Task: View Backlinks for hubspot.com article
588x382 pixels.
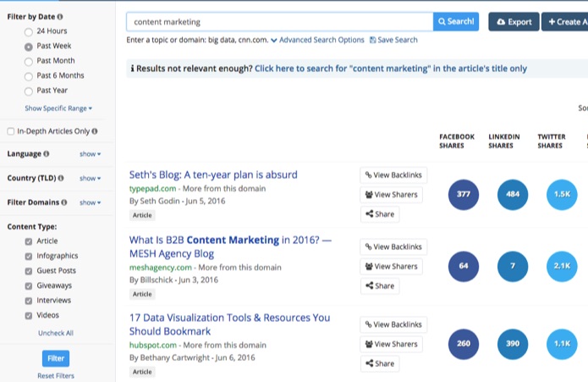Action: tap(393, 324)
